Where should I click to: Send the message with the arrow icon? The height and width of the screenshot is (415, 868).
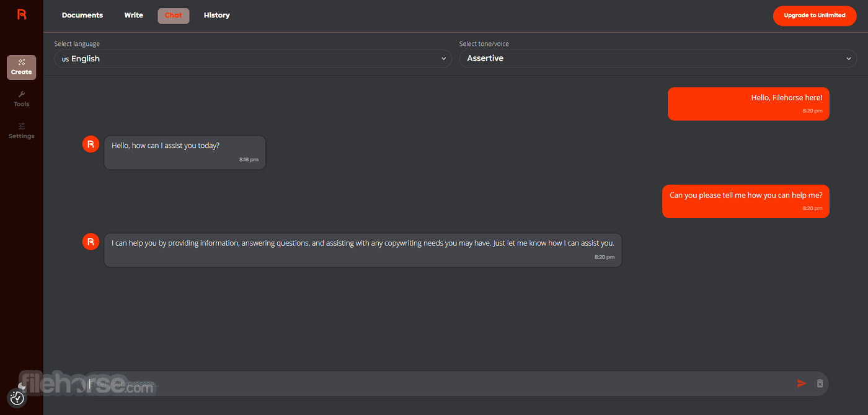coord(802,383)
